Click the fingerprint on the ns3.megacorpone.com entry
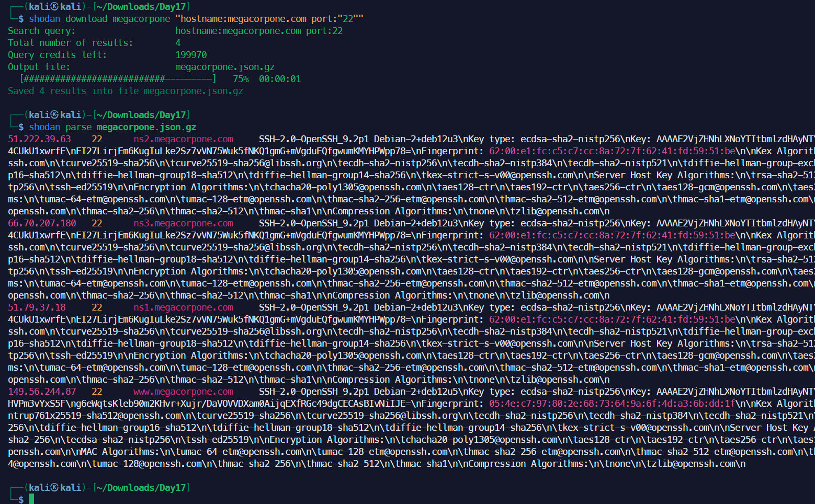The image size is (815, 504). click(612, 235)
